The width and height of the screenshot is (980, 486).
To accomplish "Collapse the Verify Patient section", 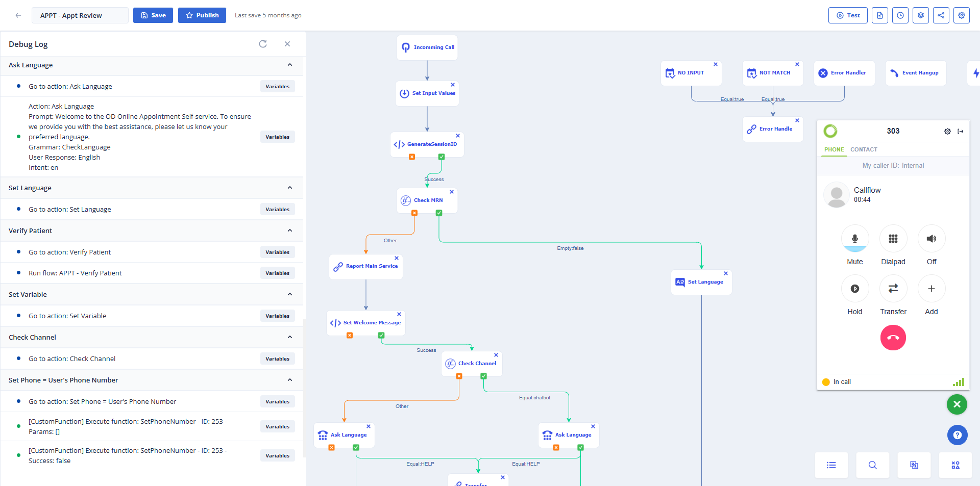I will click(x=289, y=231).
